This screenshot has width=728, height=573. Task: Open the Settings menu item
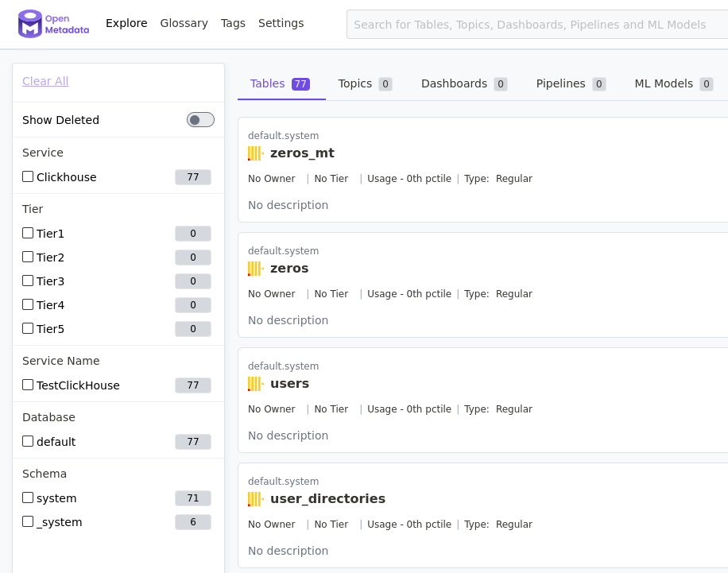pos(281,23)
